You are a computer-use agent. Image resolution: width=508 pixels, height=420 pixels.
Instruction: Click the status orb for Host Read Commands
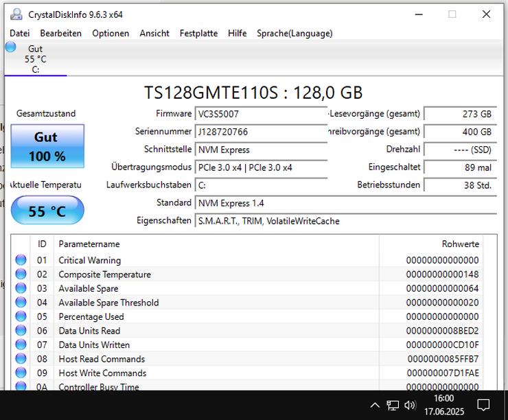(x=21, y=359)
